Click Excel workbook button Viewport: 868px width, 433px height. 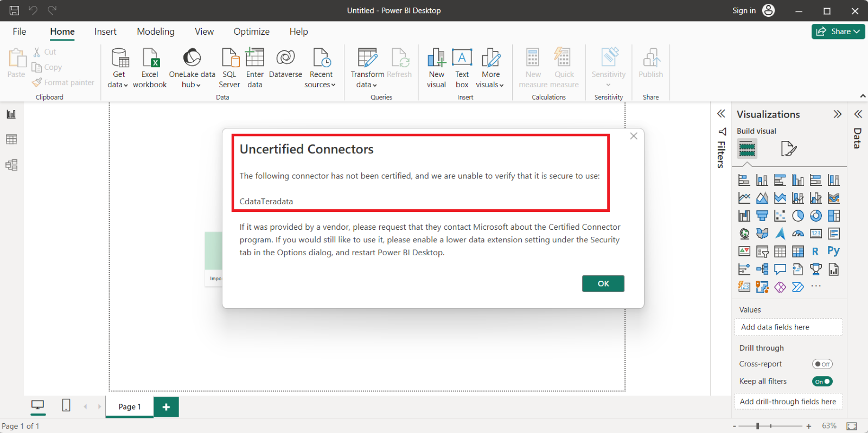pyautogui.click(x=150, y=68)
